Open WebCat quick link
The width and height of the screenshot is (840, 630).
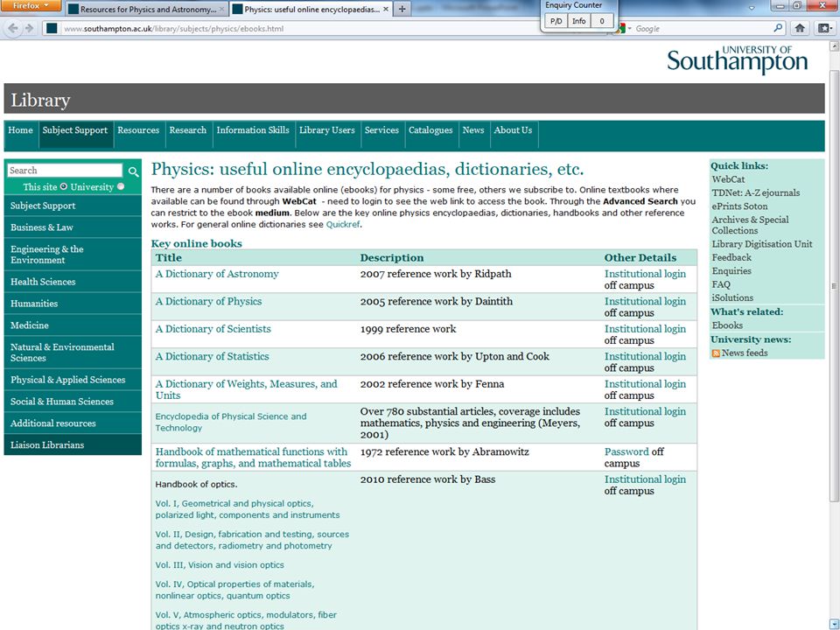[728, 179]
